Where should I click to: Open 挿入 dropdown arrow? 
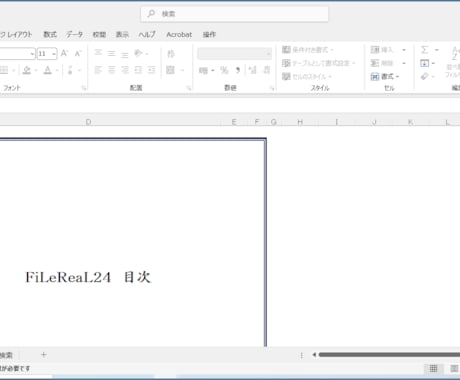[x=404, y=50]
